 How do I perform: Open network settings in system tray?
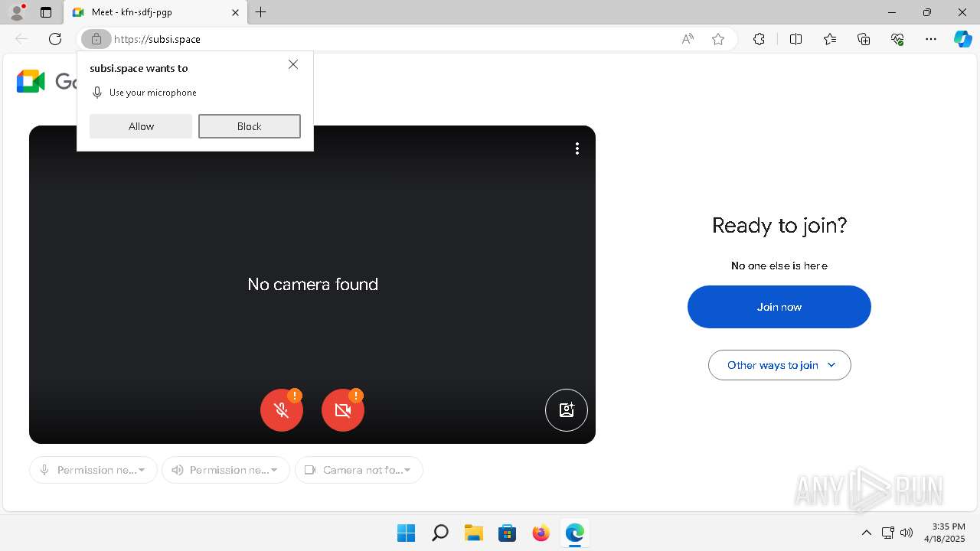pyautogui.click(x=888, y=533)
